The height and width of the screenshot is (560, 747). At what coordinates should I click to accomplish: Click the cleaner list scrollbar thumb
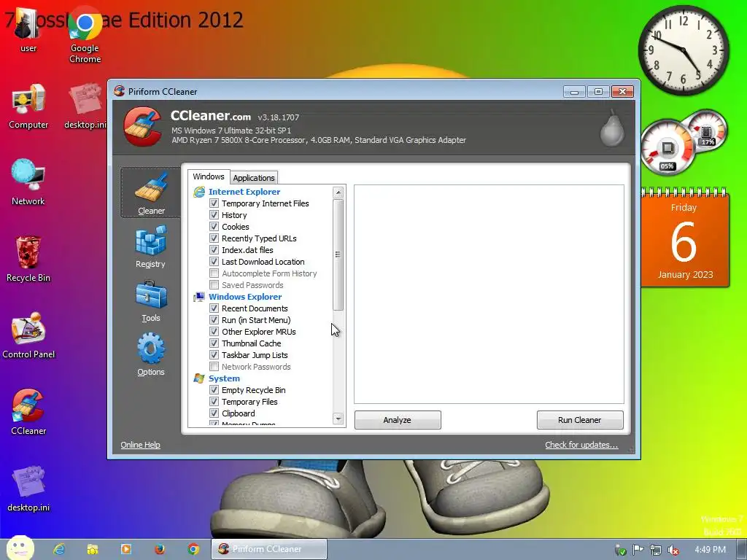pos(338,254)
